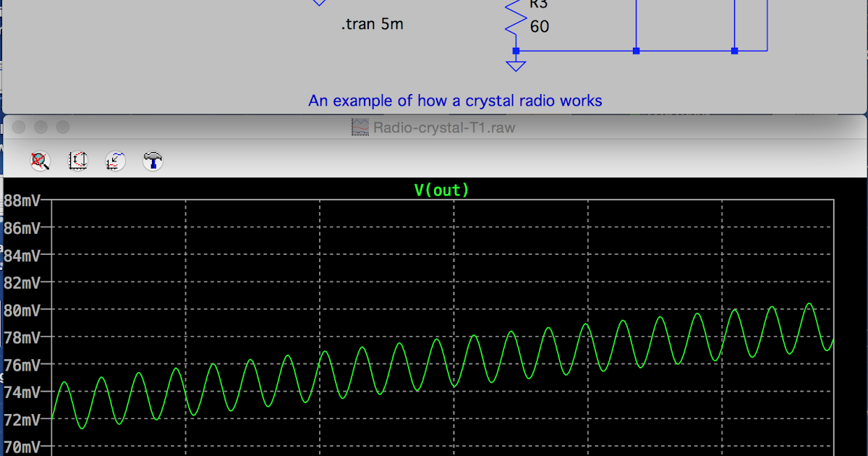868x456 pixels.
Task: Select the .tran 5m simulation directive
Action: coord(372,23)
